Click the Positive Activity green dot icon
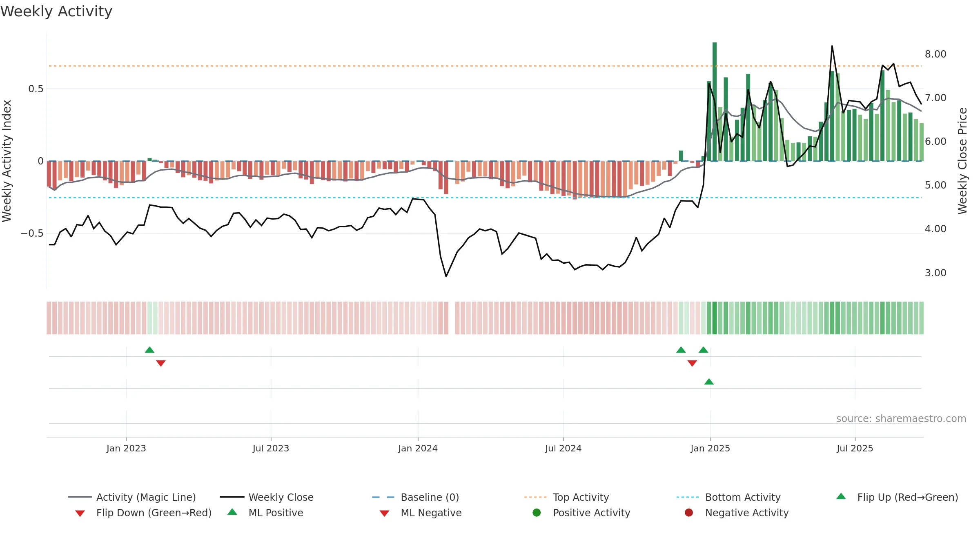Screen dimensions: 980x551 click(537, 513)
